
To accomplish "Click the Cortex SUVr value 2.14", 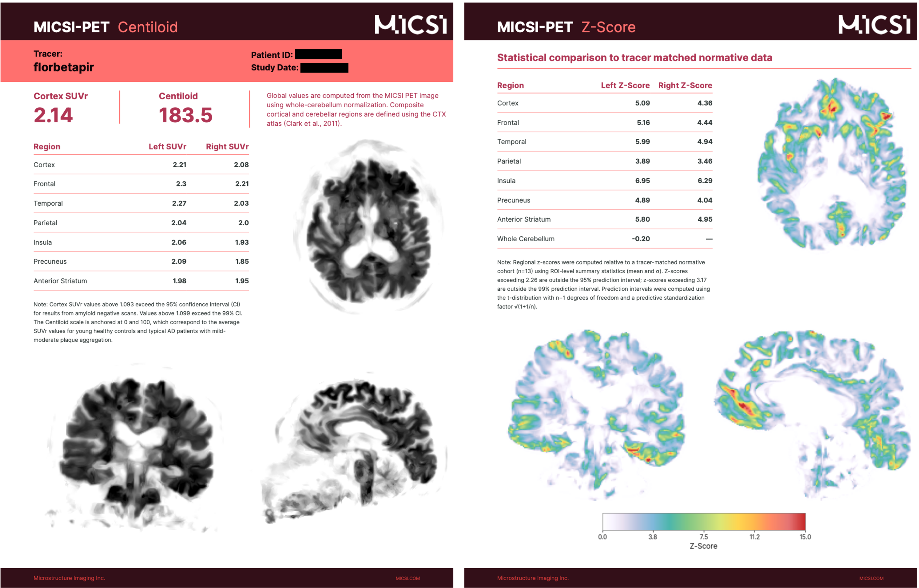I will 53,115.
